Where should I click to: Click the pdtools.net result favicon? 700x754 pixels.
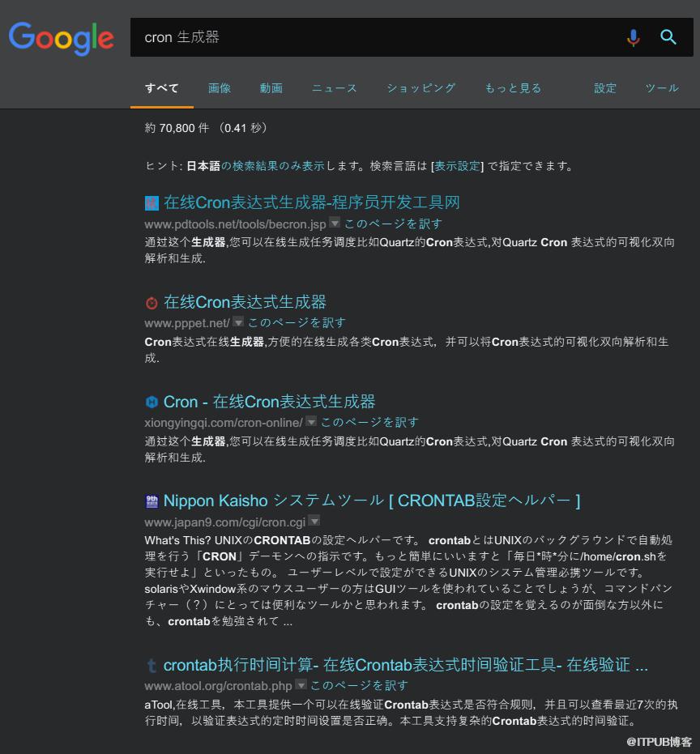152,203
